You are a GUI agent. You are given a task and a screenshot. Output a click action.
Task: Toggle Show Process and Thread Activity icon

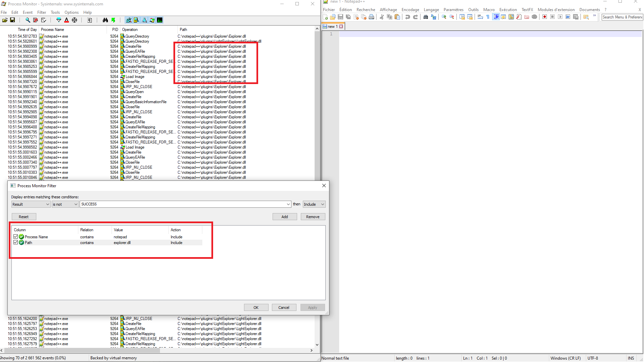(x=152, y=20)
